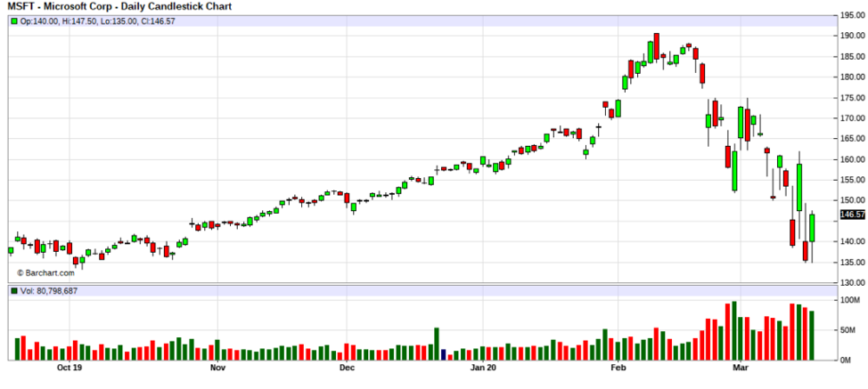Click the 130.00 price axis label
The image size is (868, 389).
853,283
